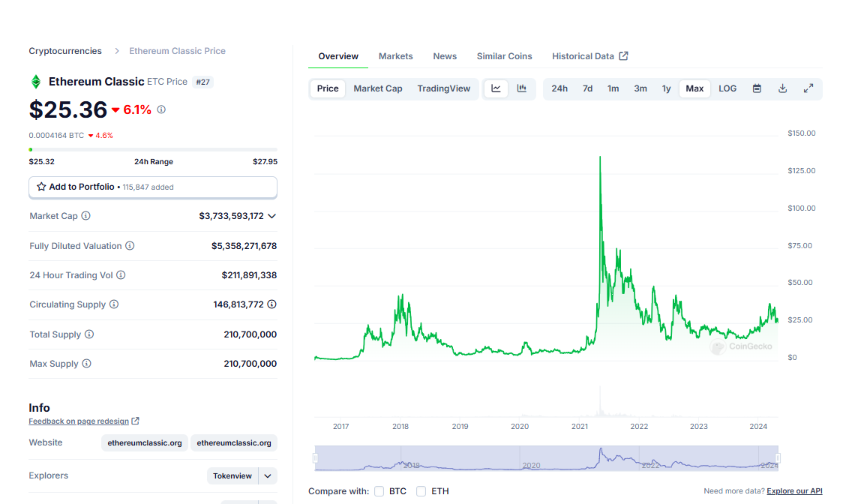Show Fully Diluted Valuation info tooltip

click(x=130, y=246)
